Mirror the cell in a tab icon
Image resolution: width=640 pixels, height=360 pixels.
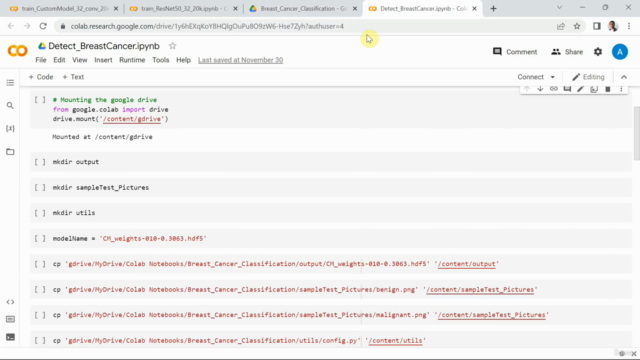pos(594,89)
